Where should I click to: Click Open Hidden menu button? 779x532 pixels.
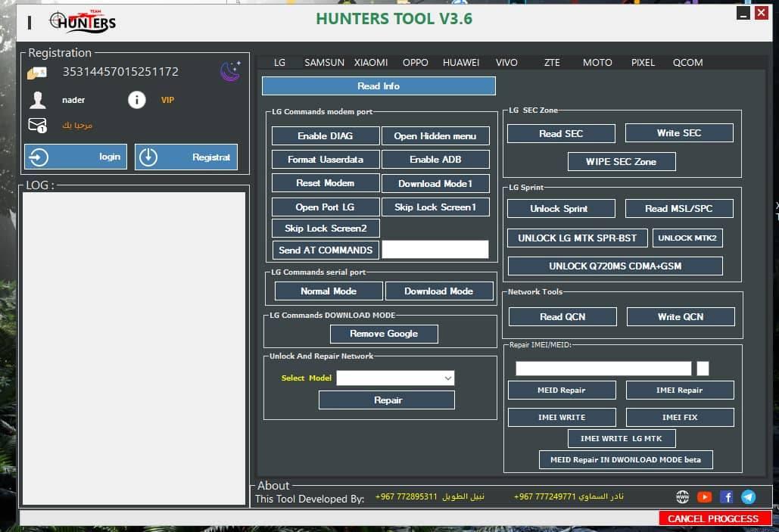coord(435,135)
